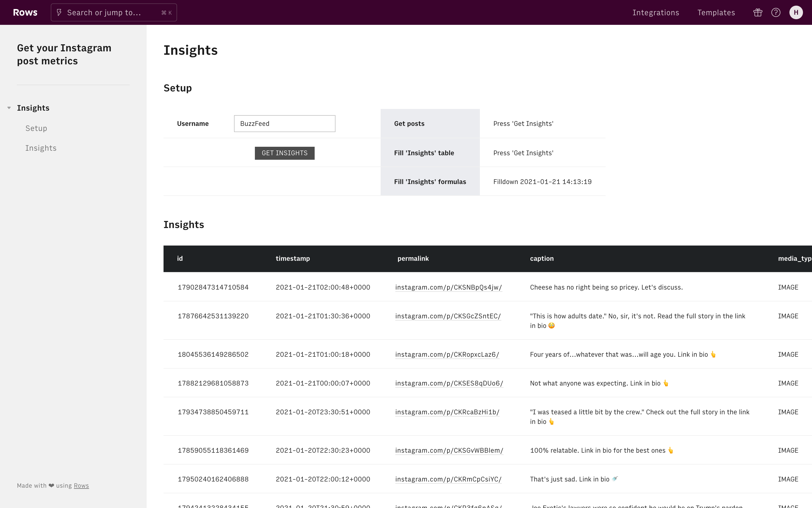812x508 pixels.
Task: Select cell with id 17882129681058873
Action: point(213,383)
